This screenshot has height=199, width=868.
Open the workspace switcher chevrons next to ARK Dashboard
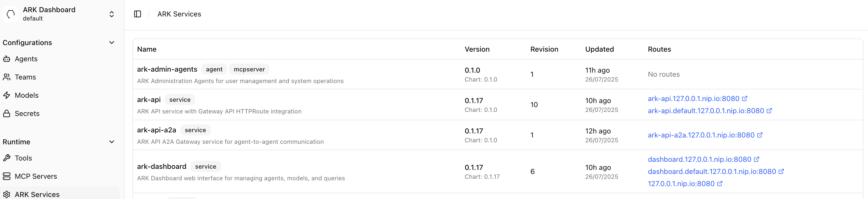pyautogui.click(x=111, y=14)
